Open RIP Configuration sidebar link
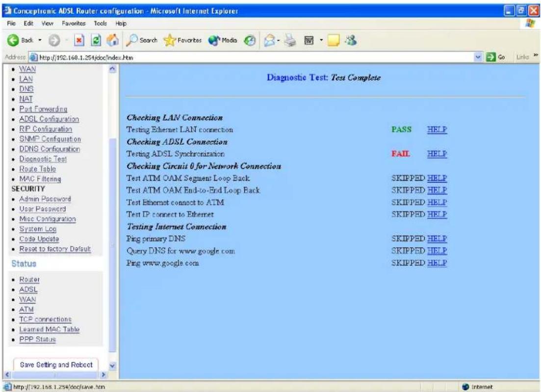 [x=46, y=129]
